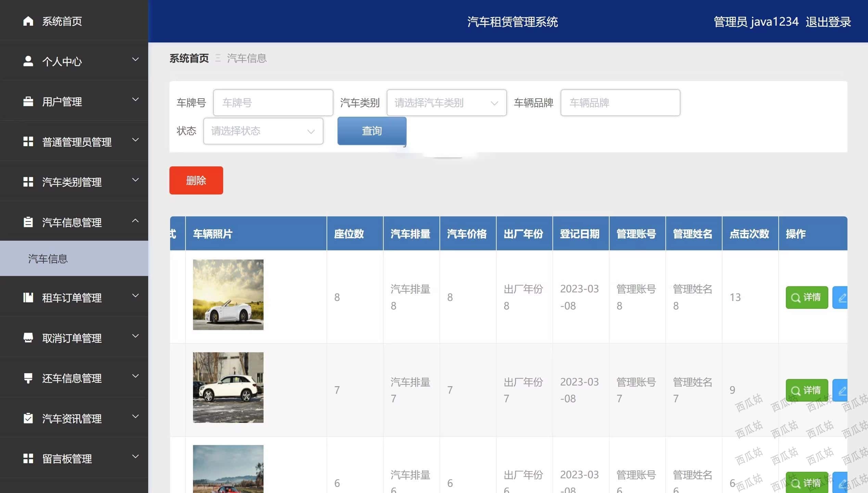Click the white convertible car photo
868x493 pixels.
tap(228, 295)
